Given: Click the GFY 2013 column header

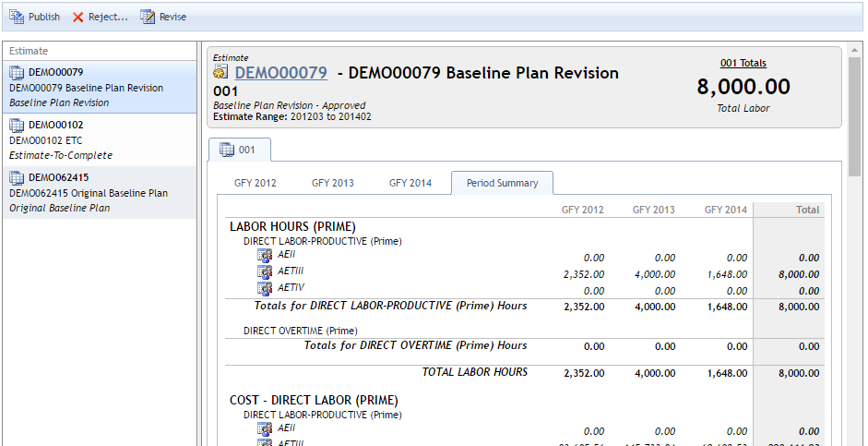Looking at the screenshot, I should click(654, 210).
